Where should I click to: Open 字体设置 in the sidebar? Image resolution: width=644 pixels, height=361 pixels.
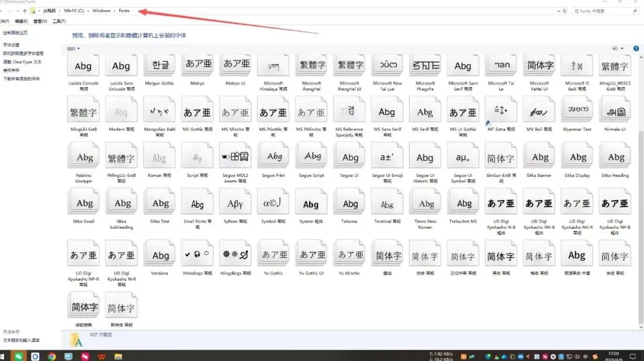tap(11, 45)
